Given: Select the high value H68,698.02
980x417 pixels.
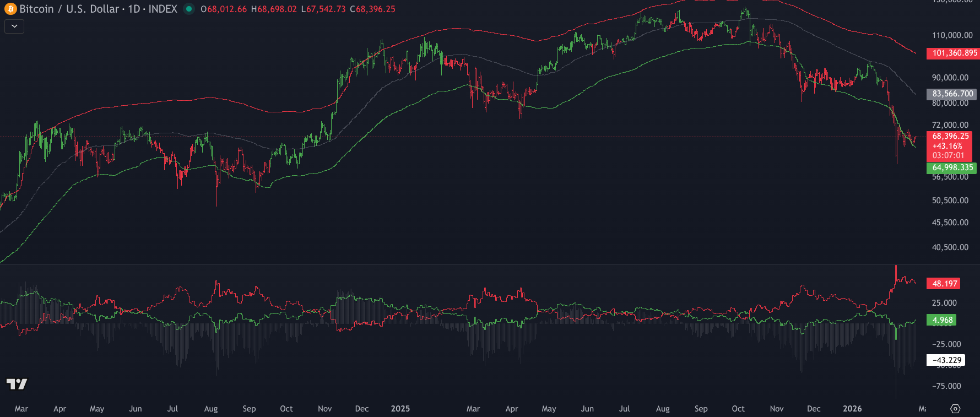Looking at the screenshot, I should [274, 9].
